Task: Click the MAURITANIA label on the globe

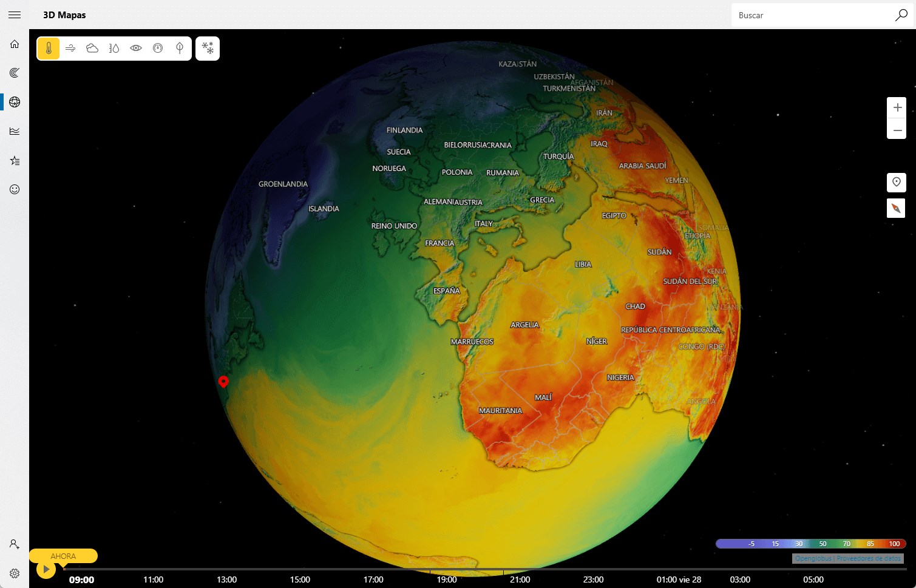Action: 500,411
